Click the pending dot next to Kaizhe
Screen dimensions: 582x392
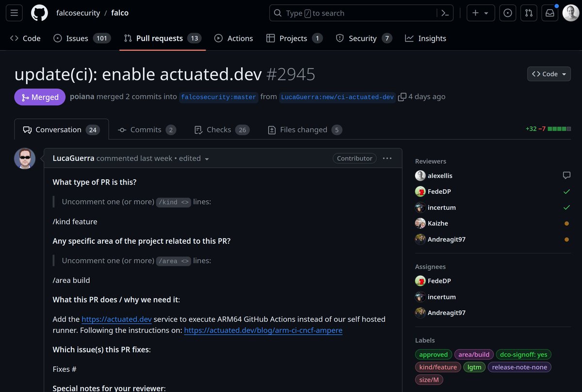pyautogui.click(x=566, y=223)
